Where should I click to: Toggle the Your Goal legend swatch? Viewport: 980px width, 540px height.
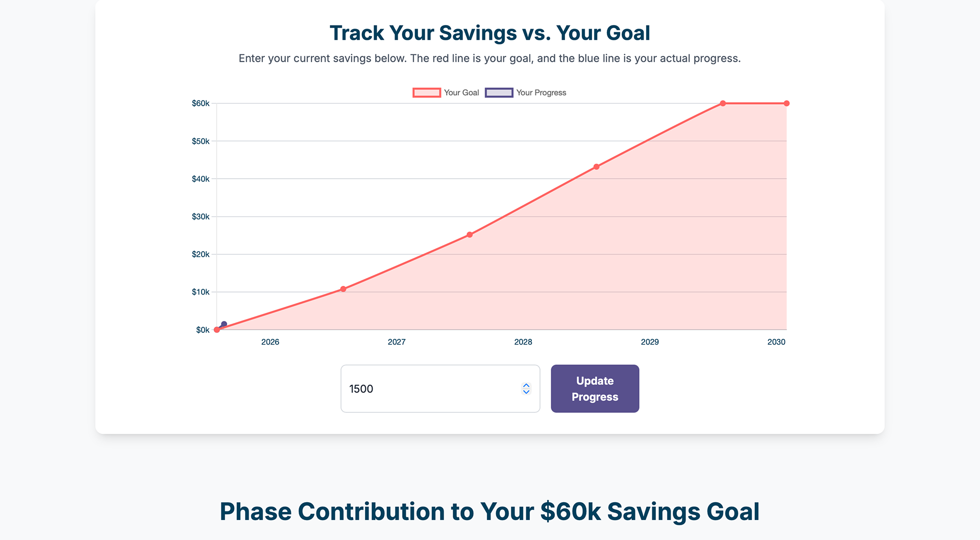pos(427,92)
